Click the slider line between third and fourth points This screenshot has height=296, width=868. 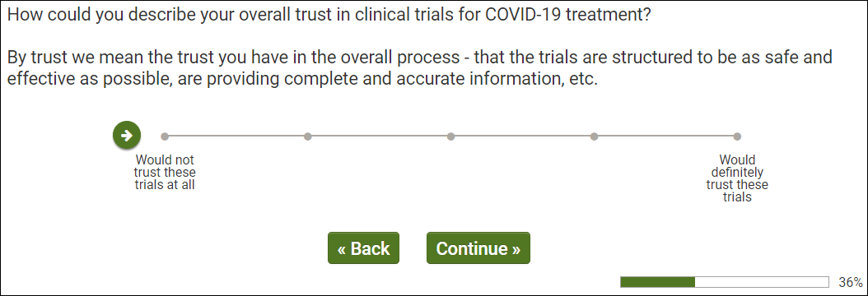[x=522, y=136]
